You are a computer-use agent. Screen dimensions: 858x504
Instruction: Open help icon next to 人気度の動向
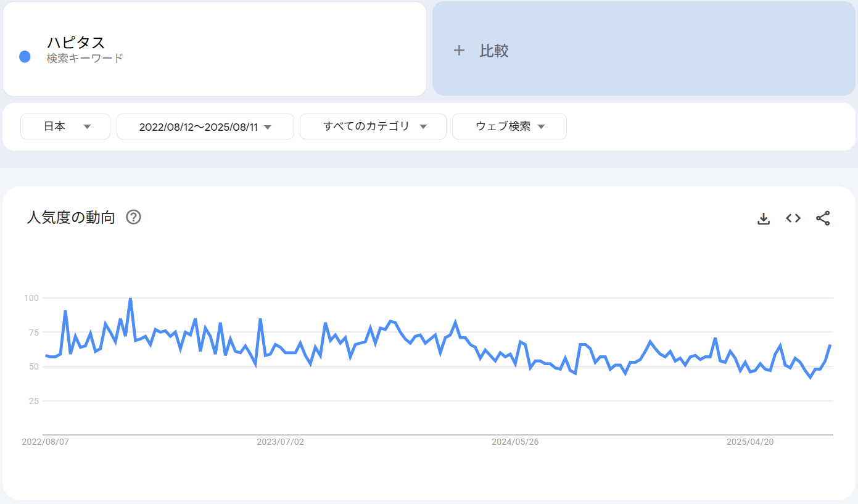point(134,217)
